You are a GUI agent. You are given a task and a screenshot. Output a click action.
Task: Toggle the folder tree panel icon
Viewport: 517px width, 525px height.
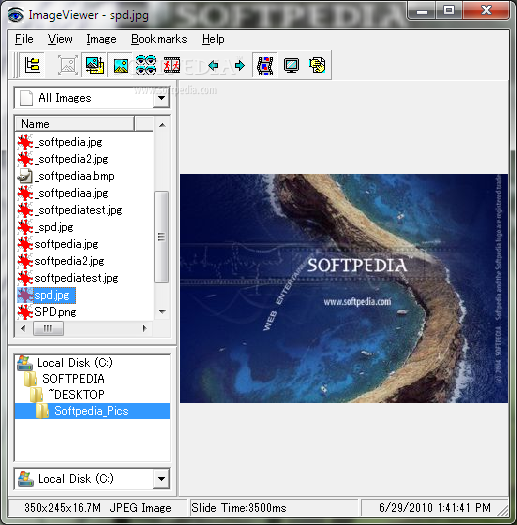32,65
